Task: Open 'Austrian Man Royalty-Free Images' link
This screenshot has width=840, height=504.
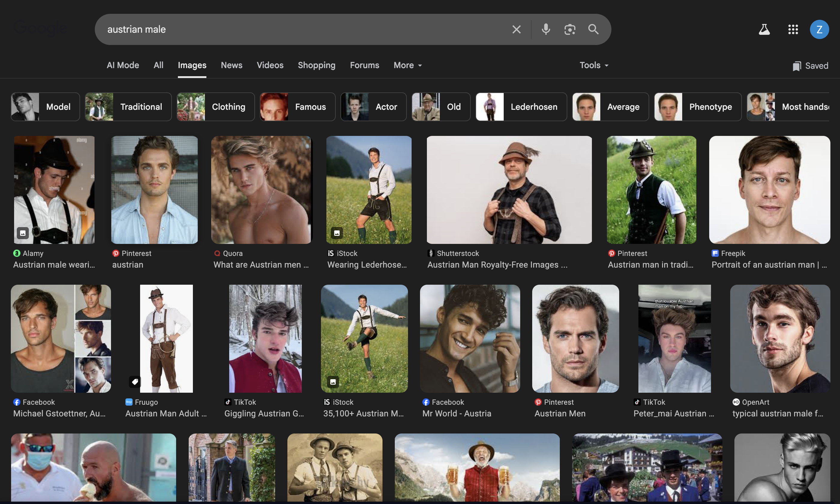Action: 497,265
